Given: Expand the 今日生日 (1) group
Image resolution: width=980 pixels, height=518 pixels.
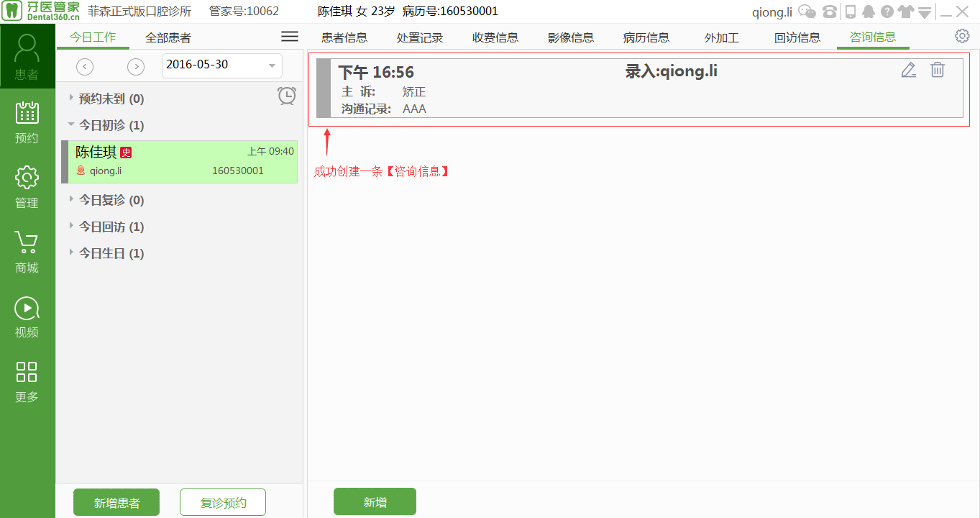Looking at the screenshot, I should [71, 253].
